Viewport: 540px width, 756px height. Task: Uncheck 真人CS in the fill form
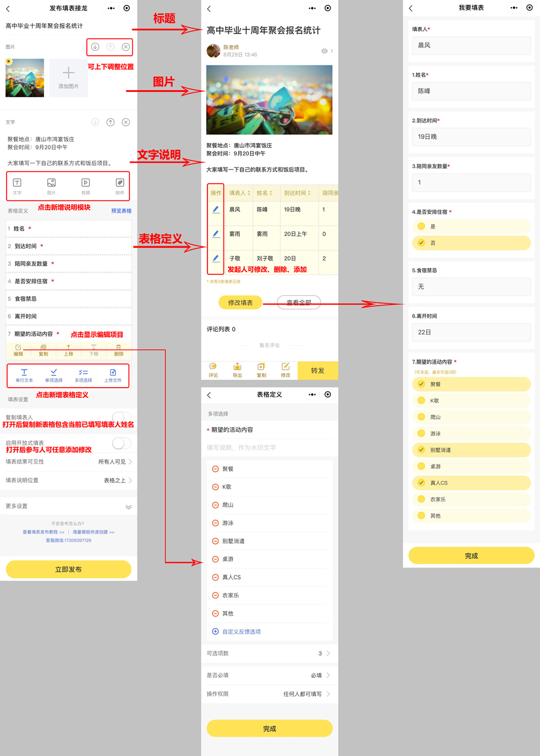click(x=471, y=483)
